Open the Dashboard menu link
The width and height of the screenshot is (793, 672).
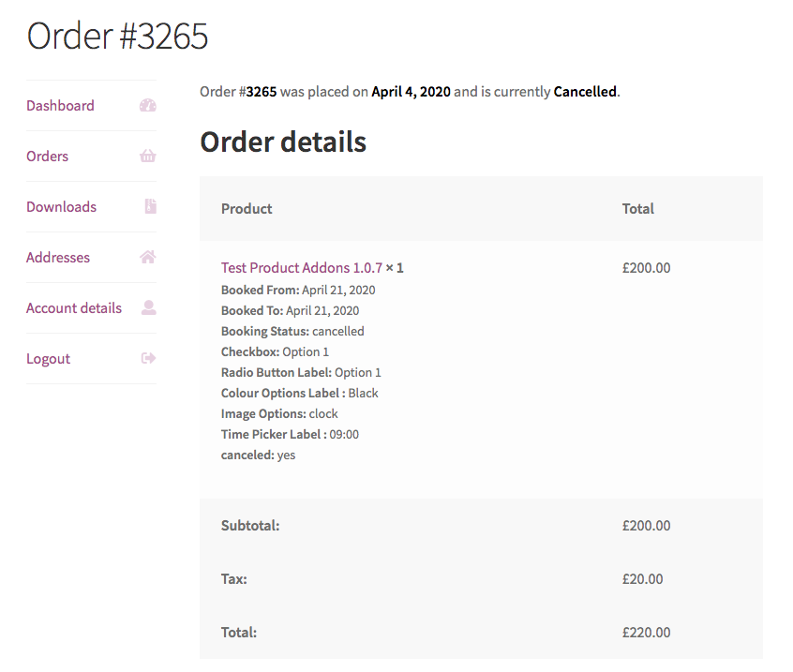click(60, 105)
